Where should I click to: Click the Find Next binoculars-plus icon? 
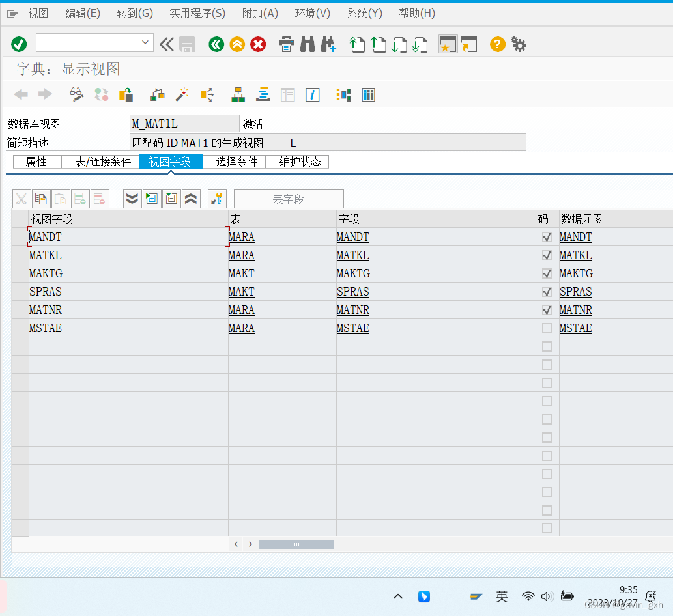[x=328, y=44]
